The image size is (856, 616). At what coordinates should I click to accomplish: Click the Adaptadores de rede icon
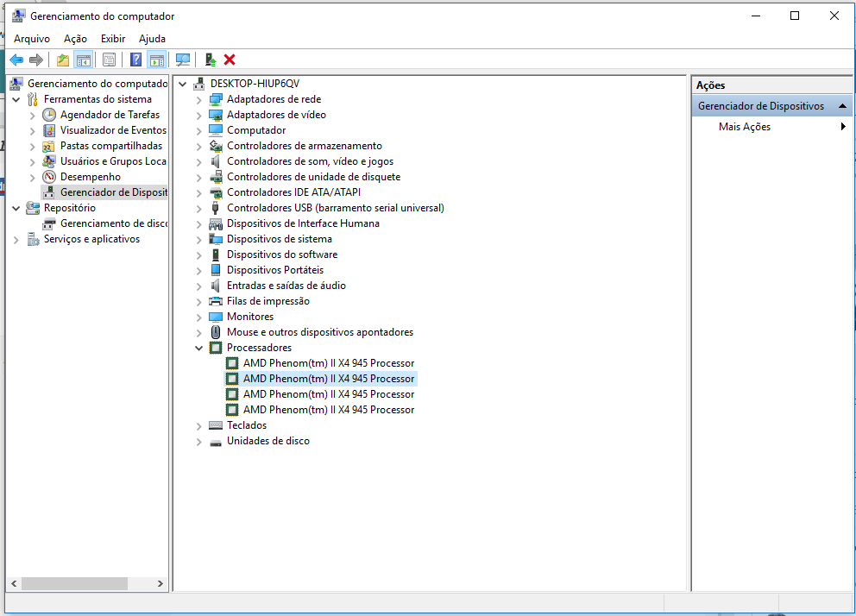[x=217, y=99]
